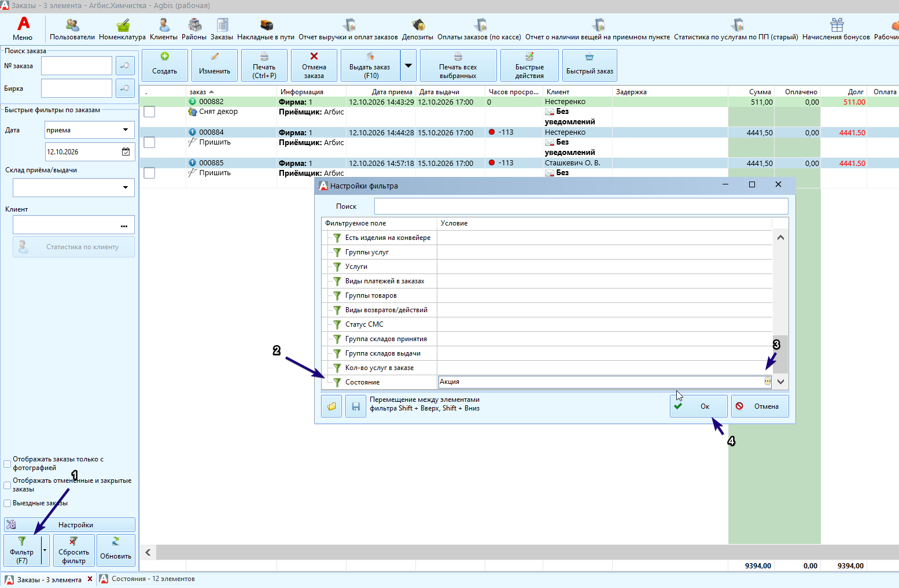Viewport: 899px width, 588px height.
Task: Open Начисления бонусов gift icon
Action: pos(837,28)
